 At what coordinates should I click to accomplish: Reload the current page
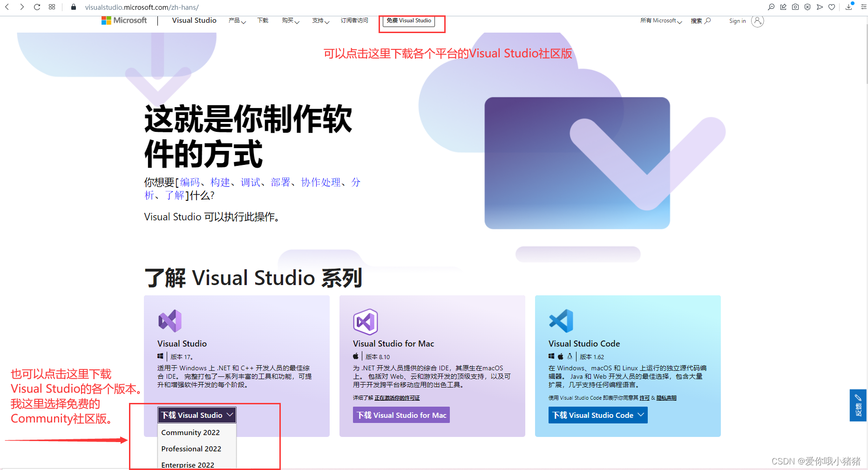click(x=37, y=7)
